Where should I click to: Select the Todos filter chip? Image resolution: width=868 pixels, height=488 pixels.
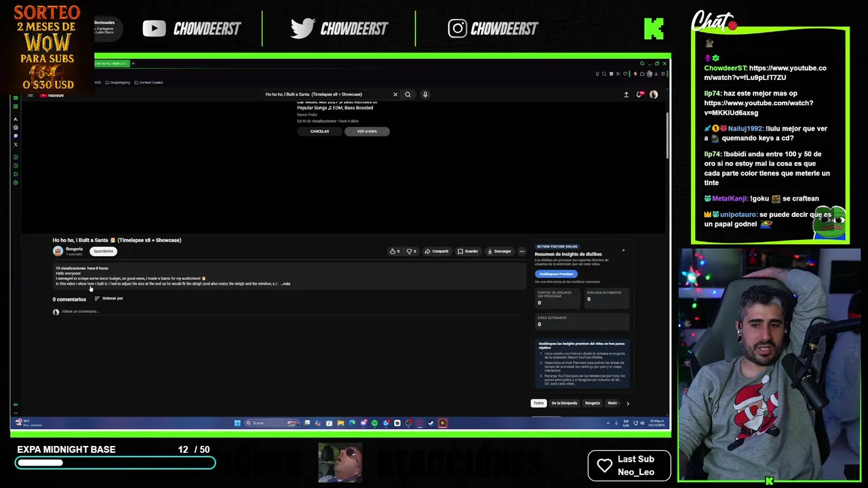538,403
